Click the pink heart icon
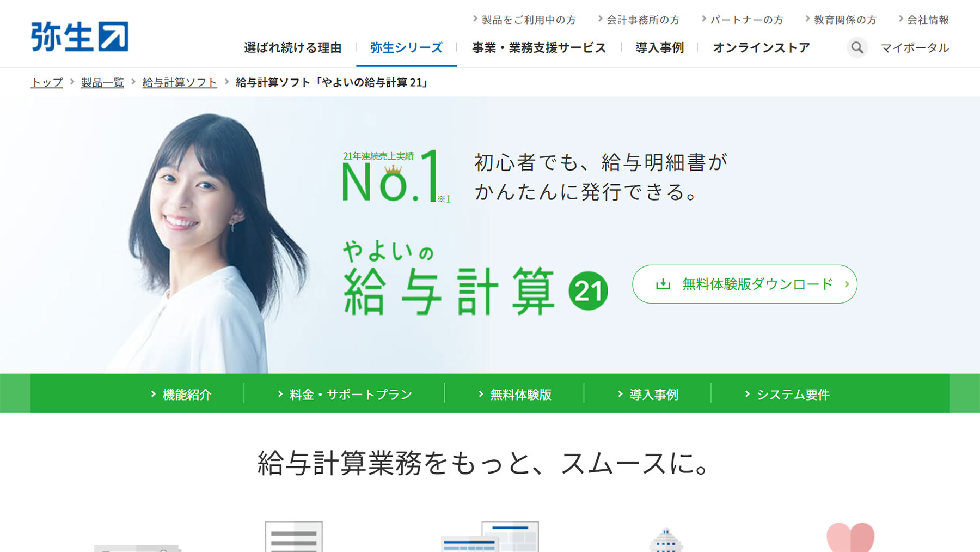This screenshot has width=980, height=552. 850,537
